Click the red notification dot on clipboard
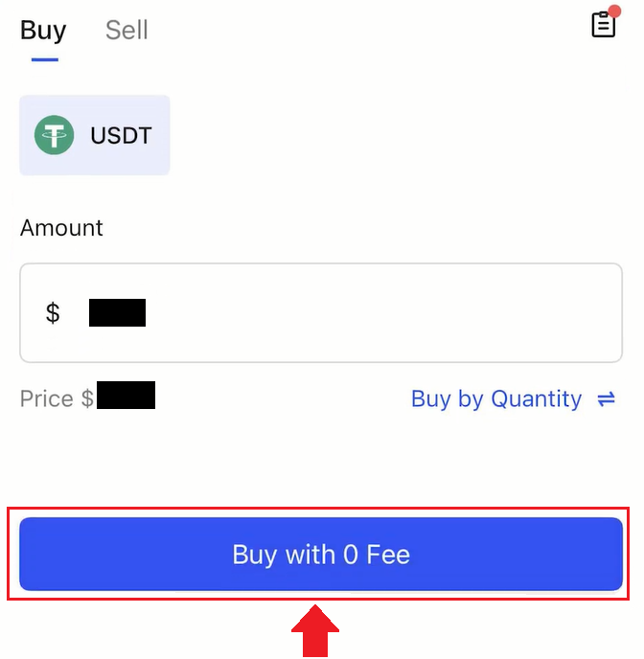The width and height of the screenshot is (644, 659). click(614, 11)
